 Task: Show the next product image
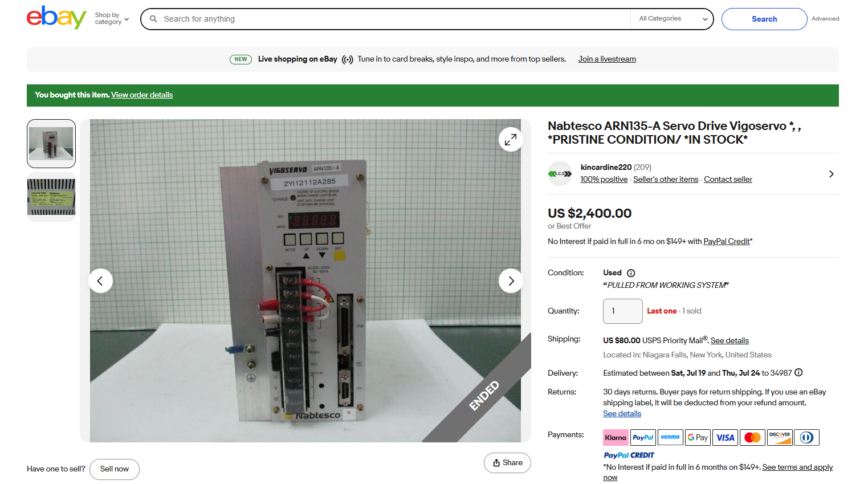(510, 280)
